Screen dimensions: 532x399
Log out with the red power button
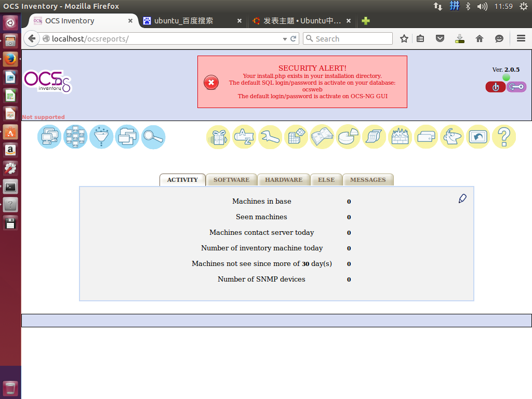[496, 87]
